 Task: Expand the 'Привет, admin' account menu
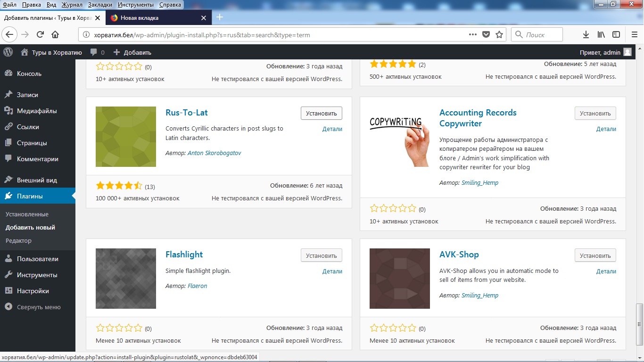605,52
